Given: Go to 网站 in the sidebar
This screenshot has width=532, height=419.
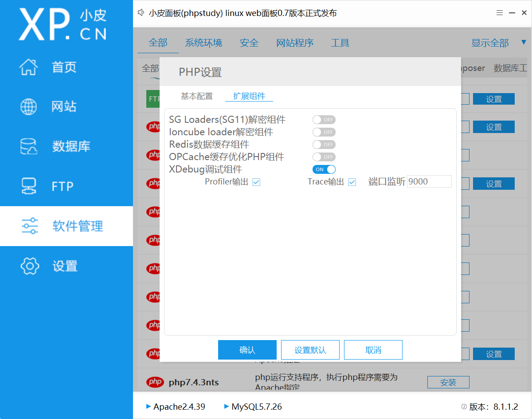Looking at the screenshot, I should tap(64, 106).
